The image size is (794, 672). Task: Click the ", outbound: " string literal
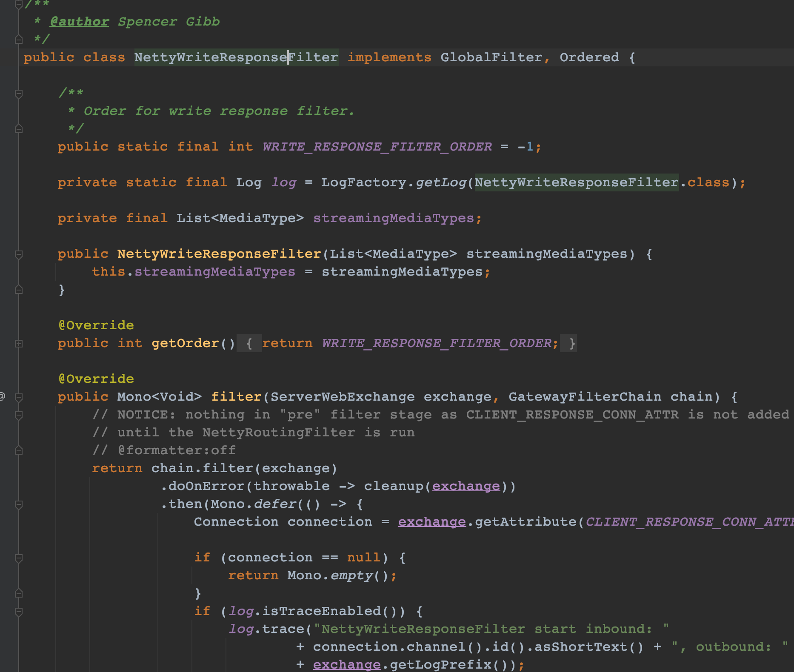point(730,647)
